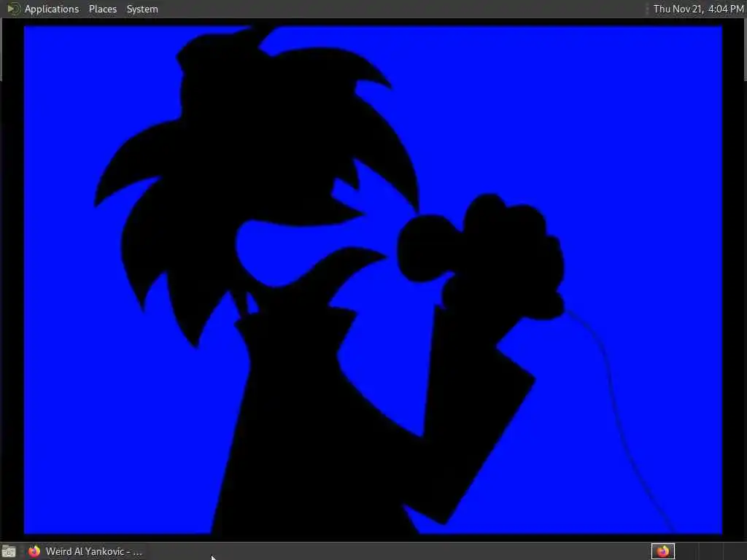Click the fullscreen video of the singing silhouette
Image resolution: width=747 pixels, height=560 pixels.
(373, 280)
